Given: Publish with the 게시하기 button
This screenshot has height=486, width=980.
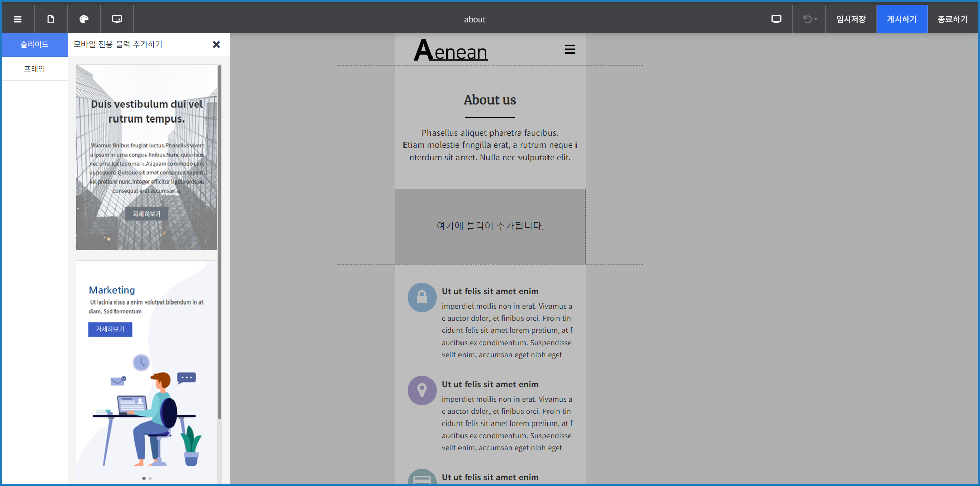Looking at the screenshot, I should point(902,19).
